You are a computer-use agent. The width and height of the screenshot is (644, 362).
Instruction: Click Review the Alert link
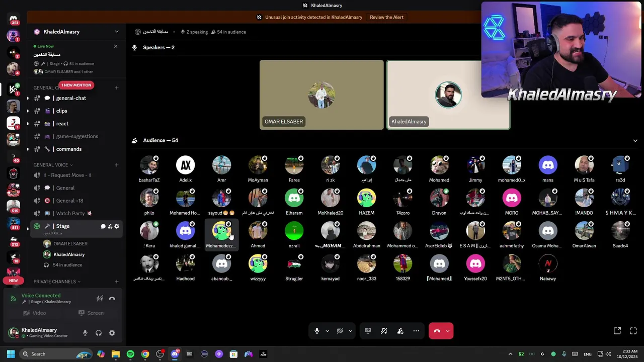point(386,17)
